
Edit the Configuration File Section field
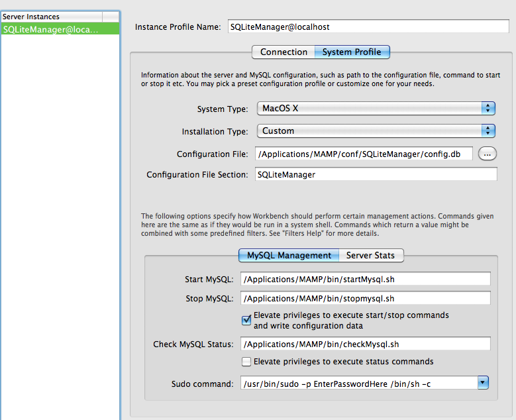coord(376,174)
